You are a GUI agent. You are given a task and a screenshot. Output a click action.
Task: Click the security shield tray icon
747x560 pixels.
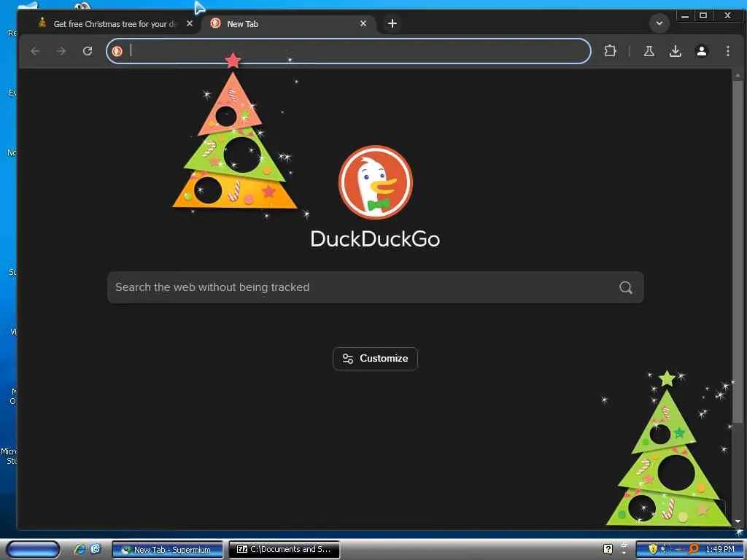pyautogui.click(x=653, y=549)
